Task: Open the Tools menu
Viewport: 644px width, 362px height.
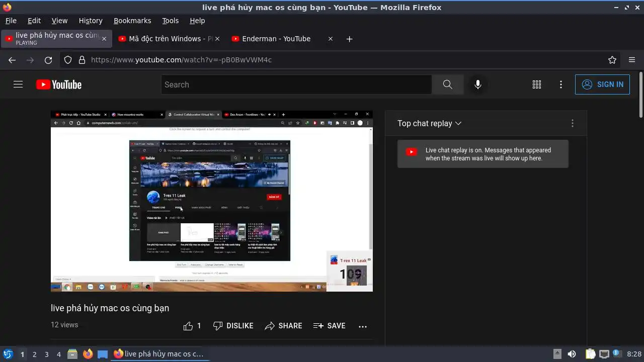Action: [171, 21]
